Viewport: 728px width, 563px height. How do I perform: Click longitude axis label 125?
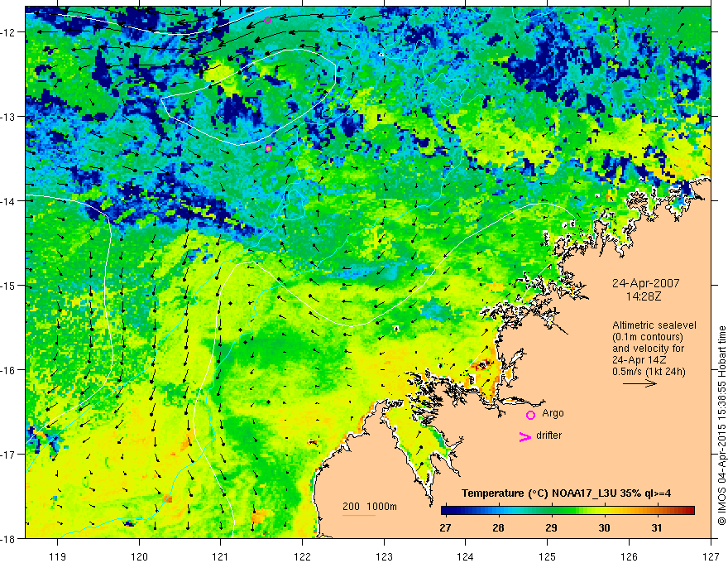tap(548, 556)
